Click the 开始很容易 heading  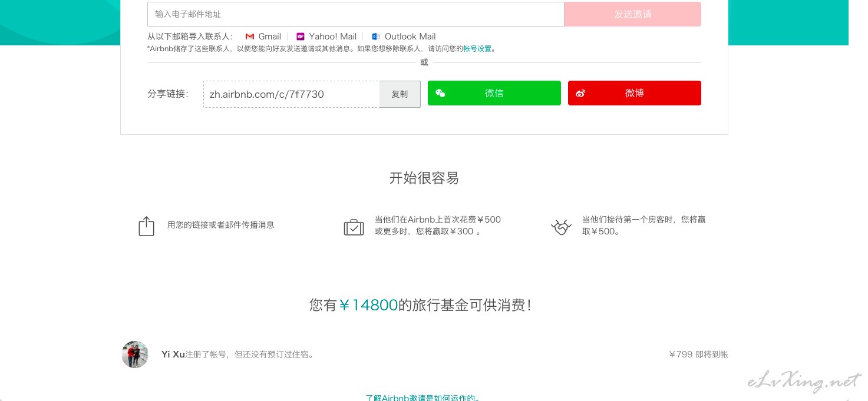click(x=424, y=178)
